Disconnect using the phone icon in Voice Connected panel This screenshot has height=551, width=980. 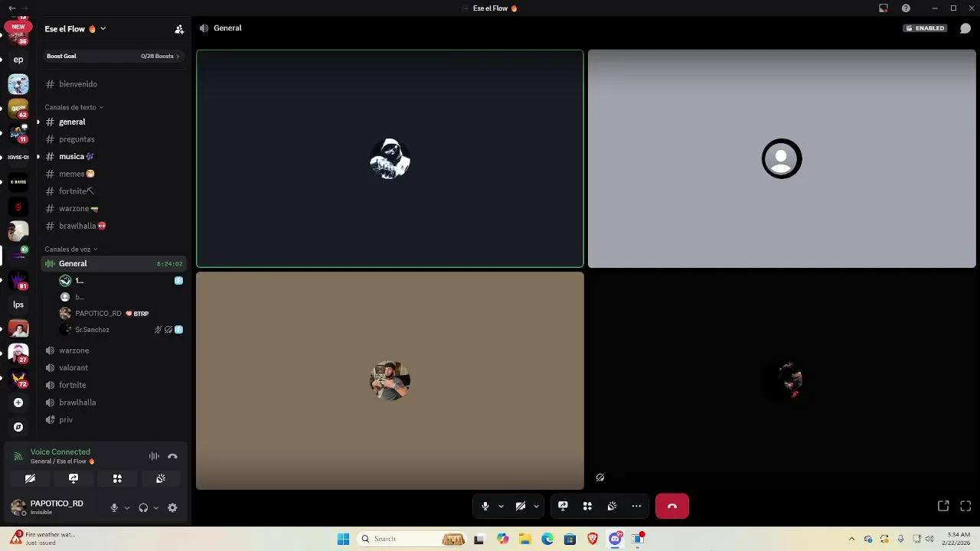click(x=172, y=456)
